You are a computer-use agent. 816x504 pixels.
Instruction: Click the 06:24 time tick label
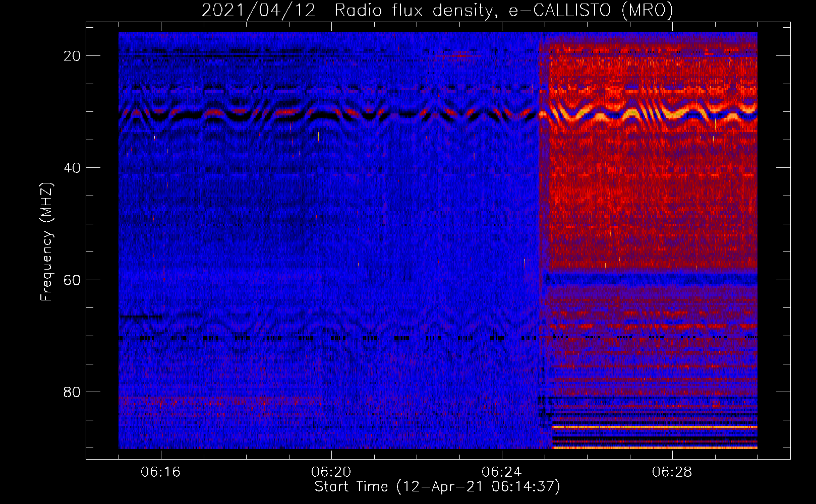pos(502,472)
